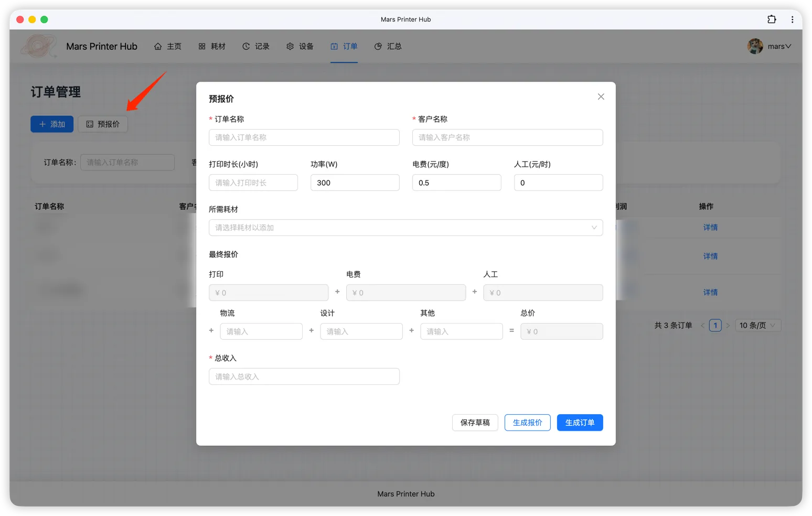Viewport: 812px width, 516px height.
Task: Switch to the 订单 navigation tab
Action: tap(344, 46)
